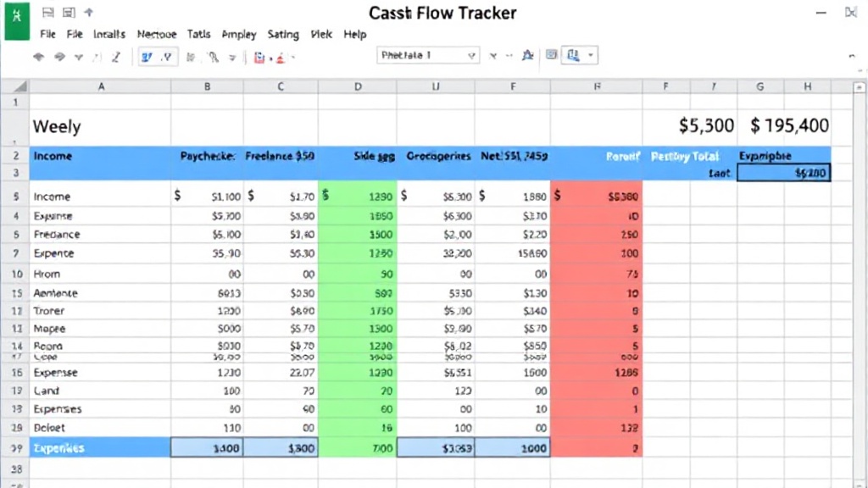Image resolution: width=868 pixels, height=488 pixels.
Task: Select the blue 'Expenies' totals row label
Action: coord(101,447)
